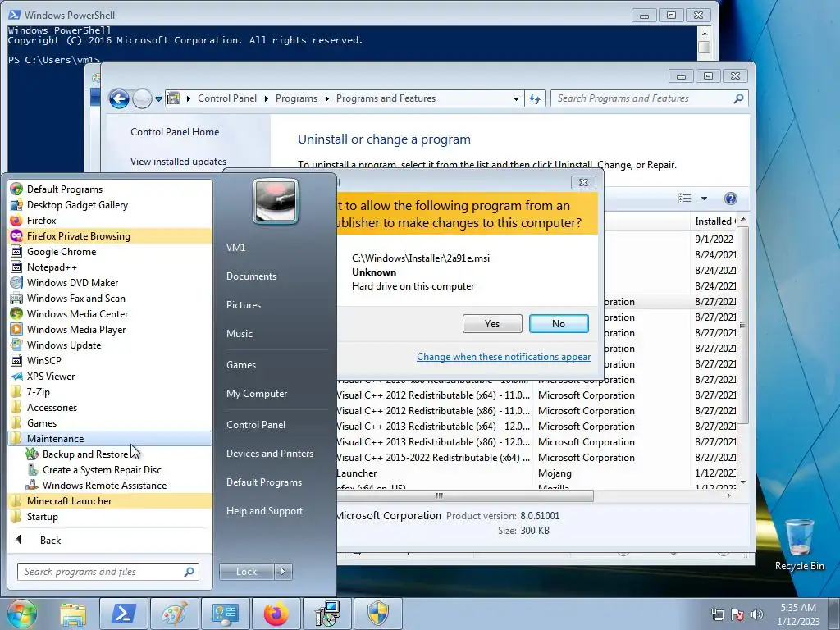Open the Recycle Bin desktop icon

pyautogui.click(x=799, y=545)
